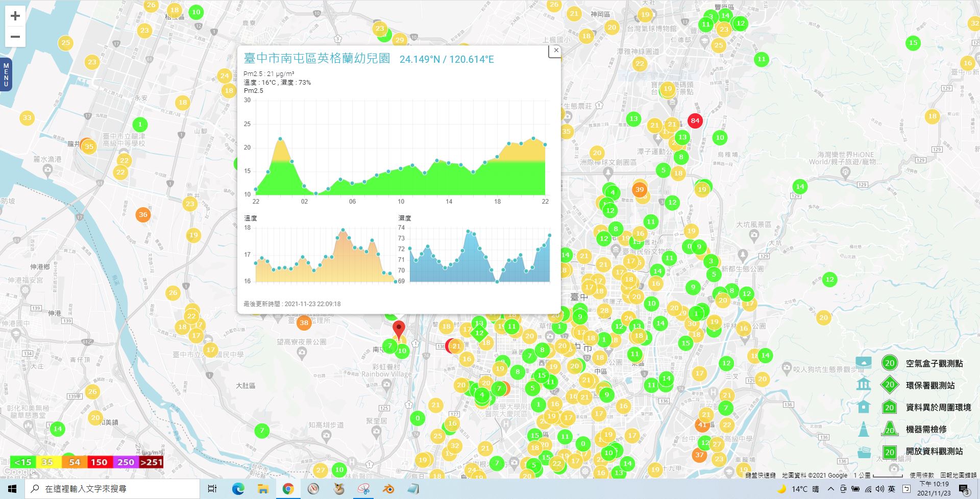Zoom in the map with plus button
The image size is (980, 499).
(15, 16)
